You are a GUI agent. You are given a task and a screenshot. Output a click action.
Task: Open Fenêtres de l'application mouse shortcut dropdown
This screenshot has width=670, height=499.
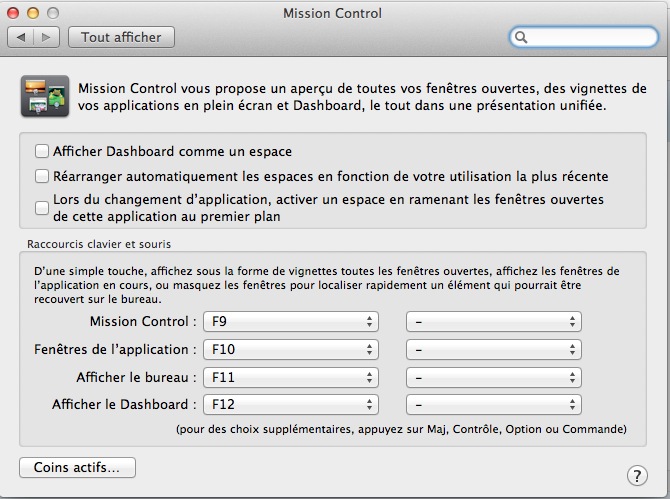point(494,349)
